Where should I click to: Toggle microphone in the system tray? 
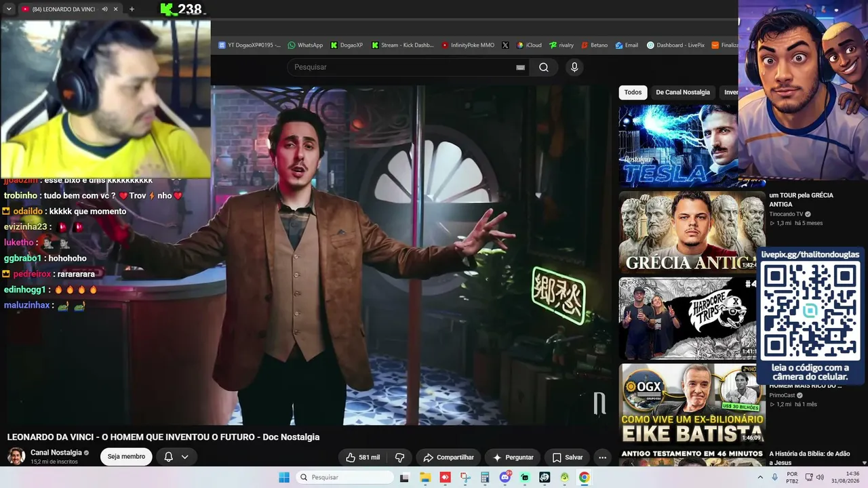pyautogui.click(x=774, y=477)
